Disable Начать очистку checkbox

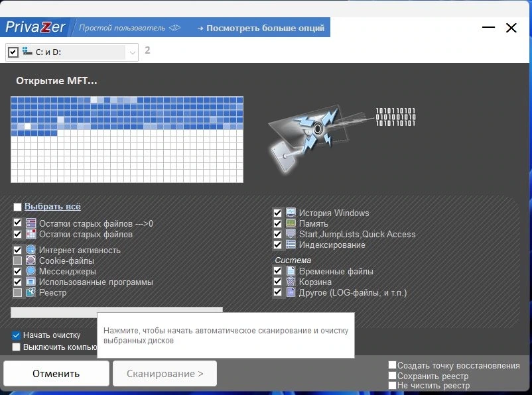16,335
